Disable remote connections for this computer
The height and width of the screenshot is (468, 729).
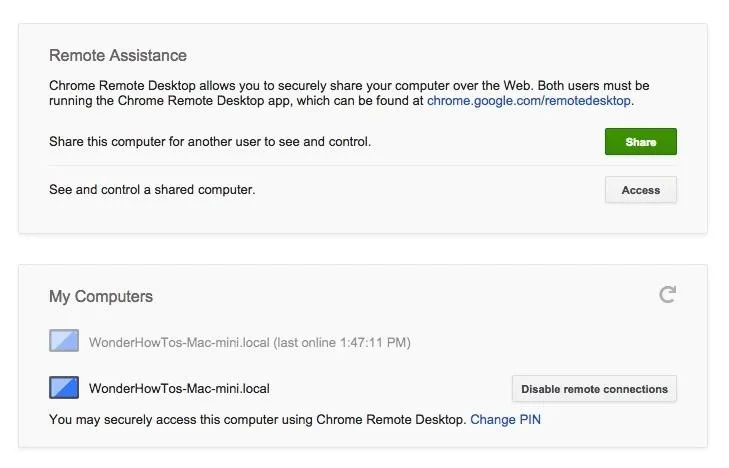[x=594, y=389]
